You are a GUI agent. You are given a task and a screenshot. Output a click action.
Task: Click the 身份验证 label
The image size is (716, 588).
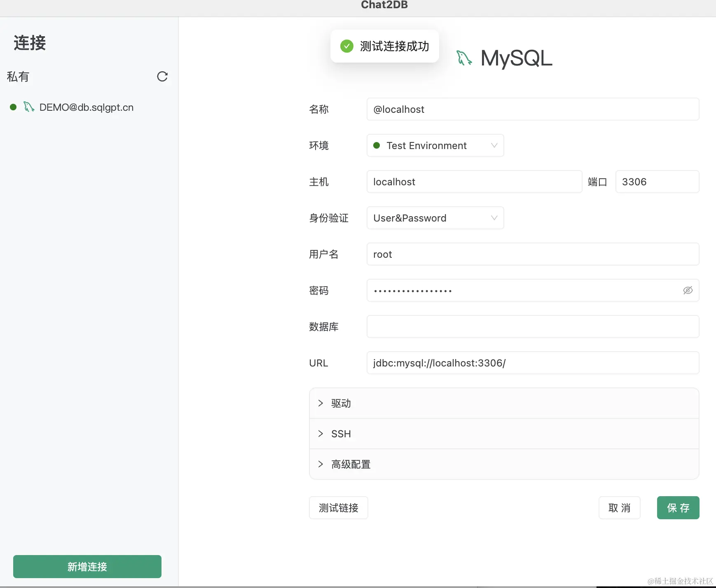tap(329, 218)
